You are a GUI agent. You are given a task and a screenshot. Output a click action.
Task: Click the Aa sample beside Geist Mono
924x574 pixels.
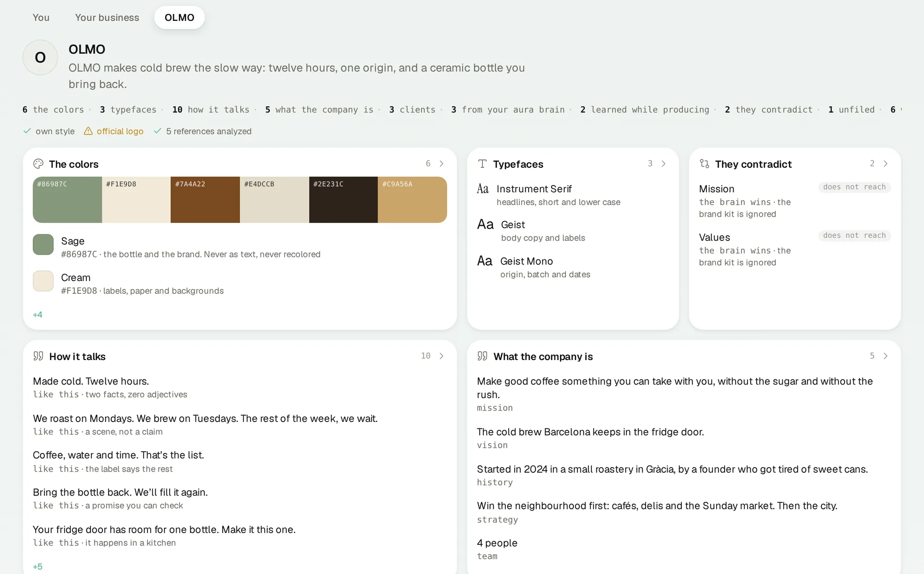click(485, 261)
